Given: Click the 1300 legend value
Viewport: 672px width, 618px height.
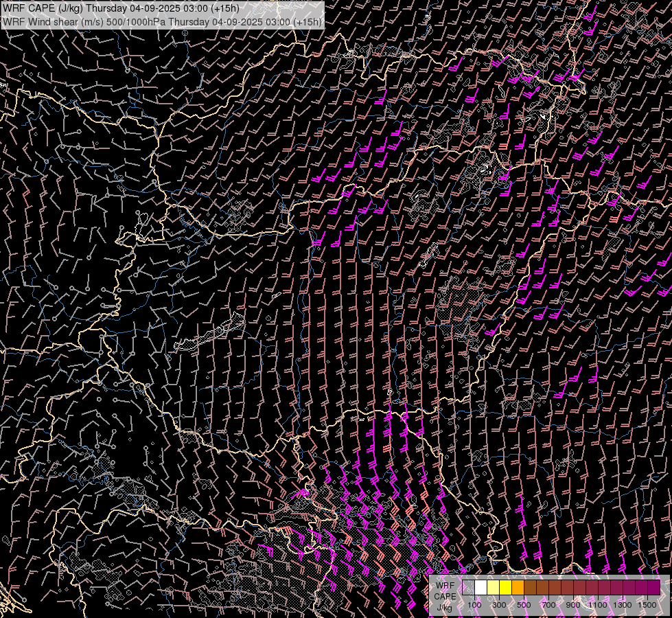Looking at the screenshot, I should pos(623,605).
